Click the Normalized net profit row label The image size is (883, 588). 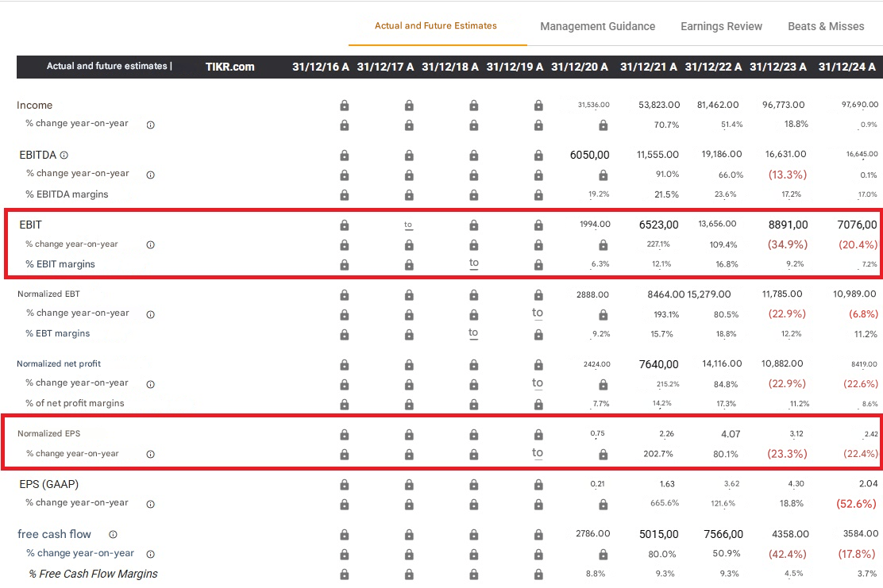tap(60, 363)
